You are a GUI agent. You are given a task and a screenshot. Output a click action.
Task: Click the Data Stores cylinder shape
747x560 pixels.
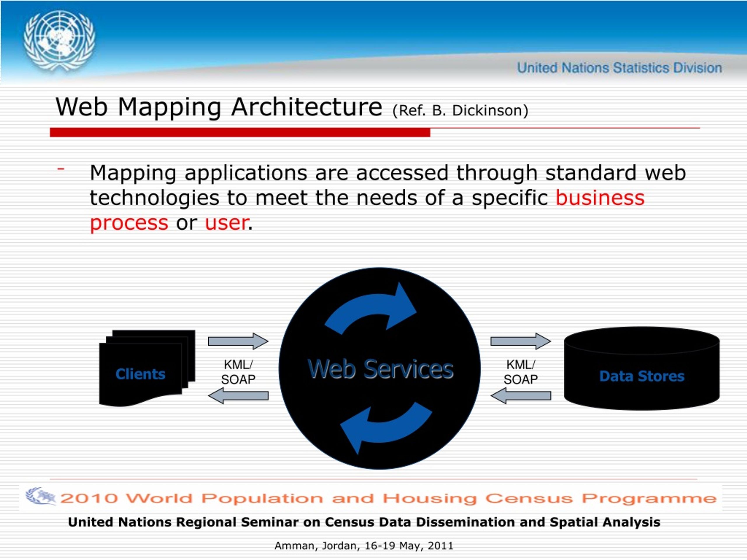point(642,368)
